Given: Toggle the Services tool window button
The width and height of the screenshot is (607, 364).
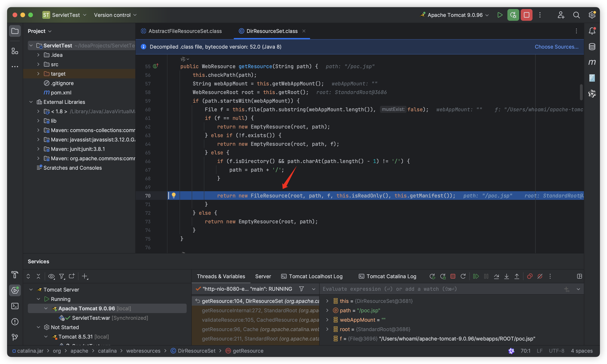Looking at the screenshot, I should pos(15,290).
